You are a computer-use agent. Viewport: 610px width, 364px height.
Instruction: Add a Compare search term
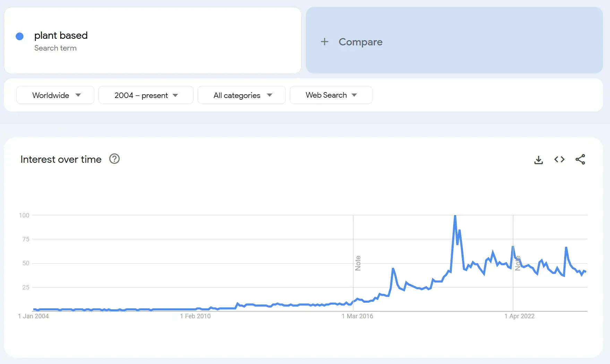[x=360, y=42]
